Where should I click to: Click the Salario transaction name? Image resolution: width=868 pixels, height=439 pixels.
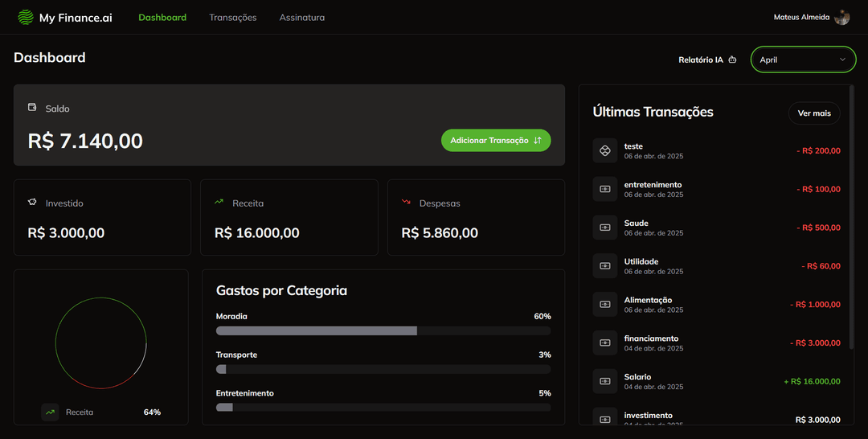[x=637, y=376]
